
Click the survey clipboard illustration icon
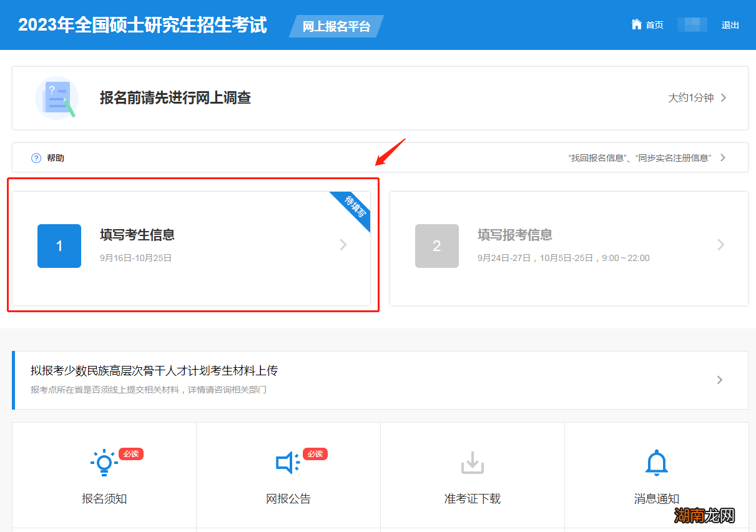pyautogui.click(x=57, y=98)
